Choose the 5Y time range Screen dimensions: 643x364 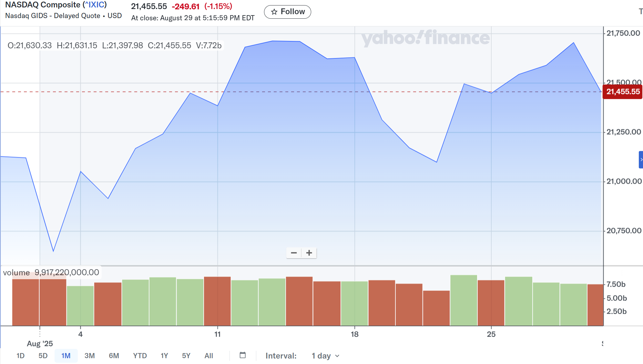(186, 356)
